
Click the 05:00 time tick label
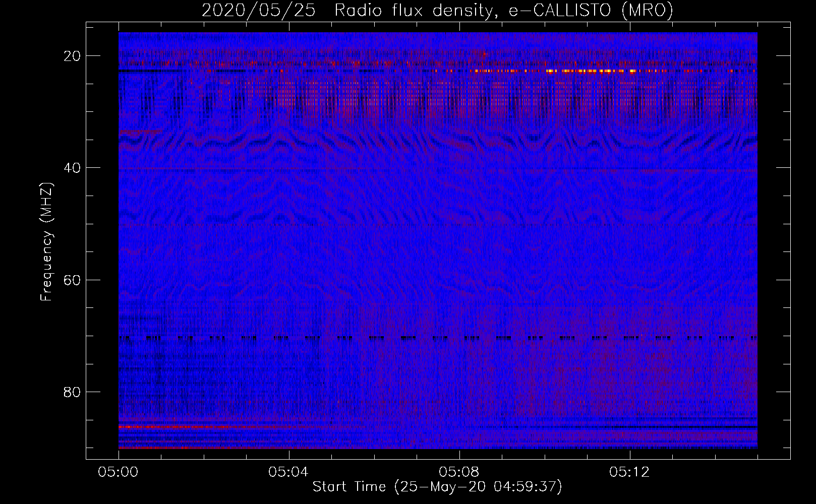pyautogui.click(x=119, y=472)
